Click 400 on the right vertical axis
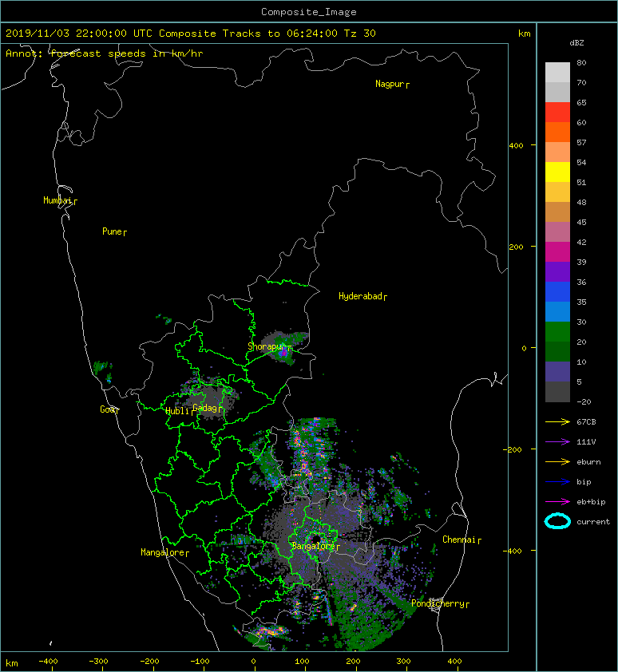 pyautogui.click(x=516, y=146)
